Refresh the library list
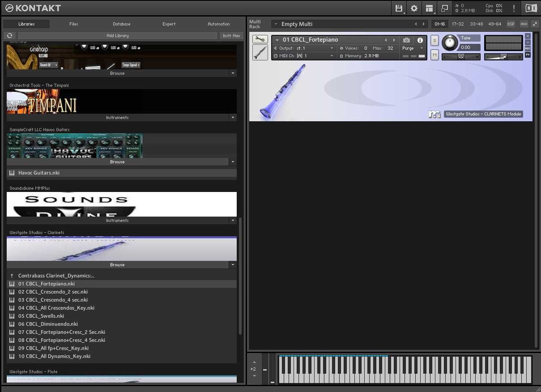 point(10,35)
